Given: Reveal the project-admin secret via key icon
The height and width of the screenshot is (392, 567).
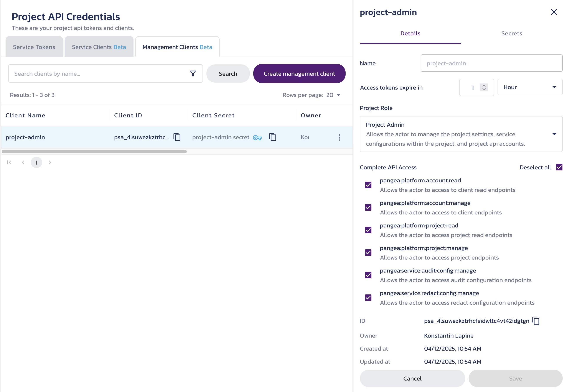Looking at the screenshot, I should point(257,137).
